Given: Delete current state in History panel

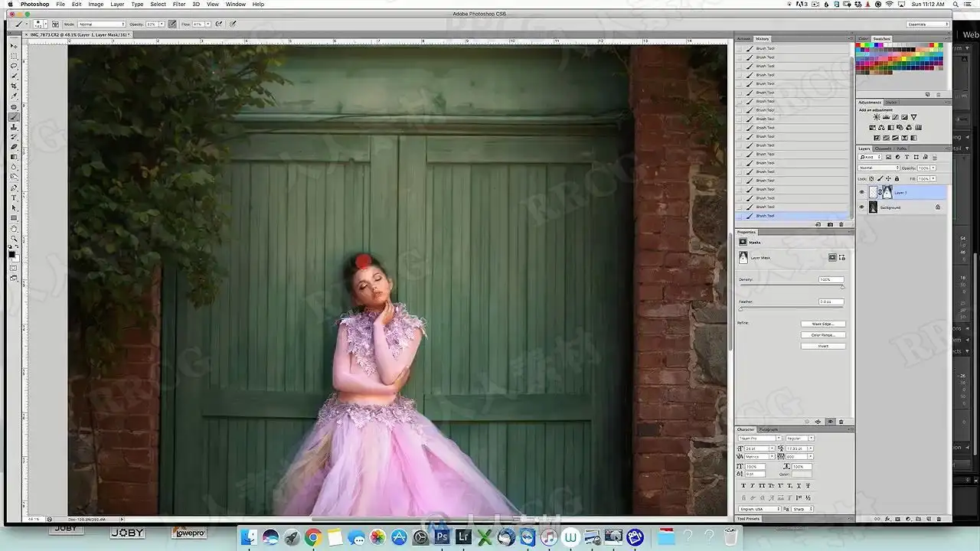Looking at the screenshot, I should 841,224.
